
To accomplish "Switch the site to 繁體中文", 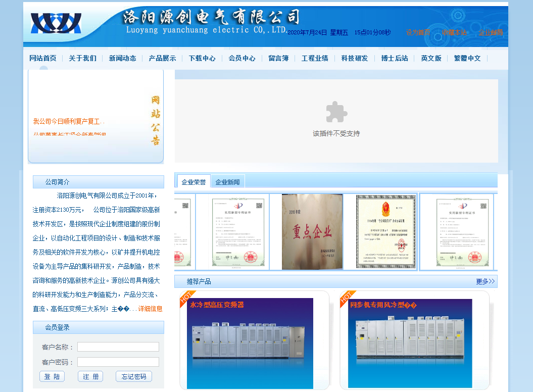I will [x=467, y=58].
